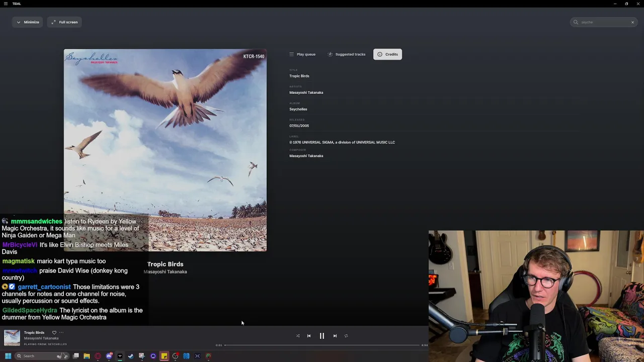Viewport: 644px width, 362px height.
Task: Open Discord from the taskbar
Action: tap(109, 356)
